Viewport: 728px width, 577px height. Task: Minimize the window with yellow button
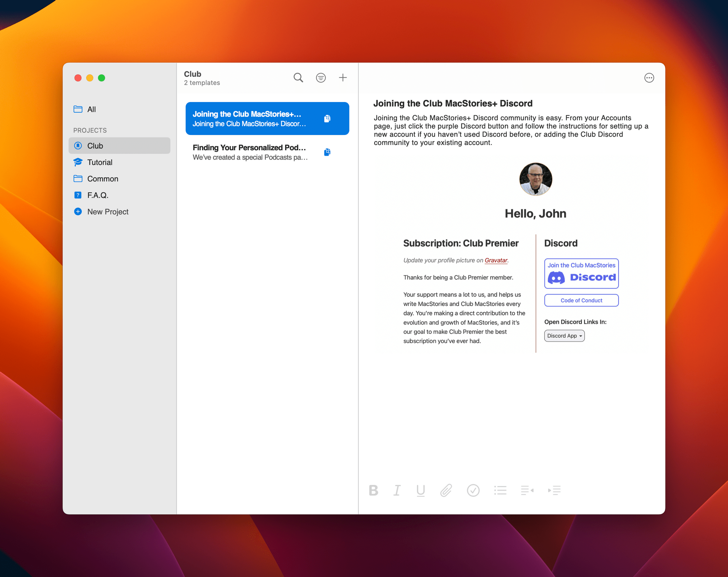click(90, 78)
